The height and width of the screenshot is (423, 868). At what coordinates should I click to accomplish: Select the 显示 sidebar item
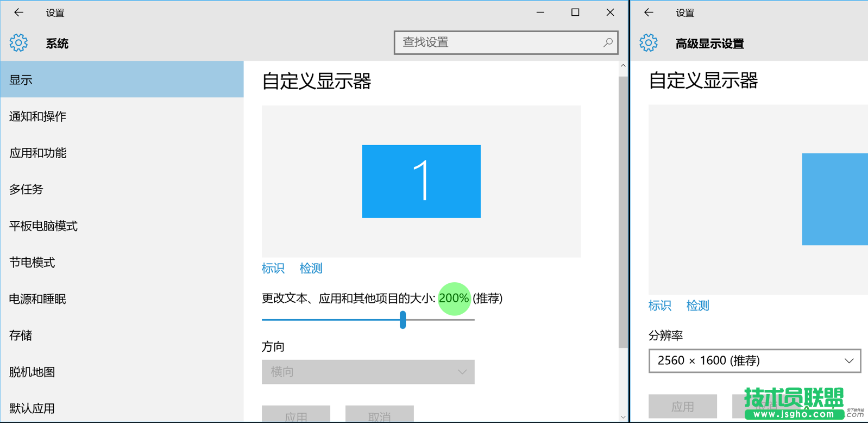[122, 79]
